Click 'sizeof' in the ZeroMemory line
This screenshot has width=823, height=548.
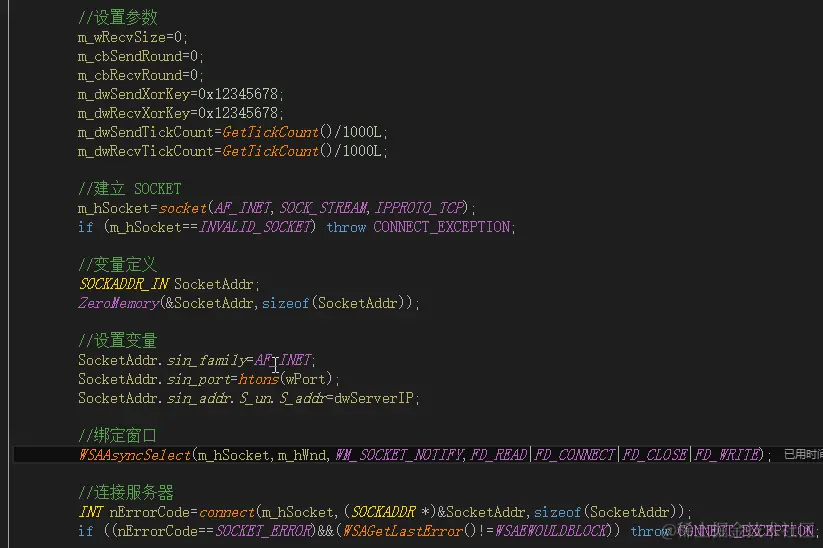286,303
